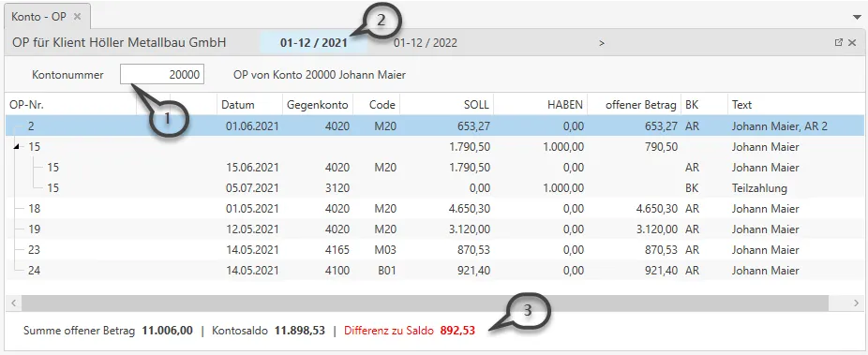This screenshot has width=868, height=355.
Task: Select OP row 23
Action: (x=435, y=250)
